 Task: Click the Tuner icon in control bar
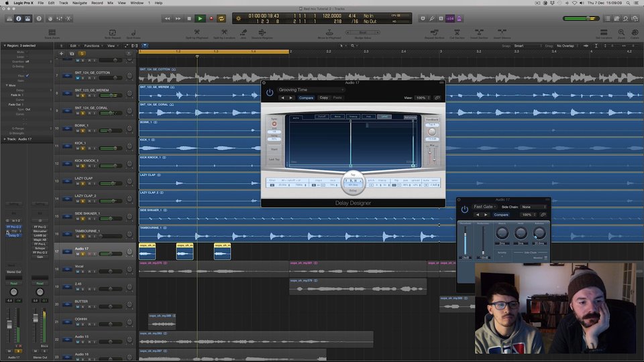point(431,19)
